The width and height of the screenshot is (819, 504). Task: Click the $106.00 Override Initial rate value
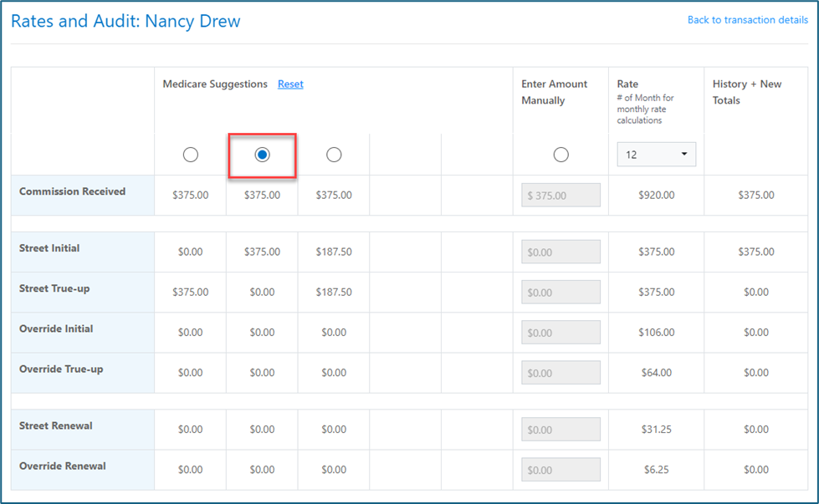click(x=656, y=333)
